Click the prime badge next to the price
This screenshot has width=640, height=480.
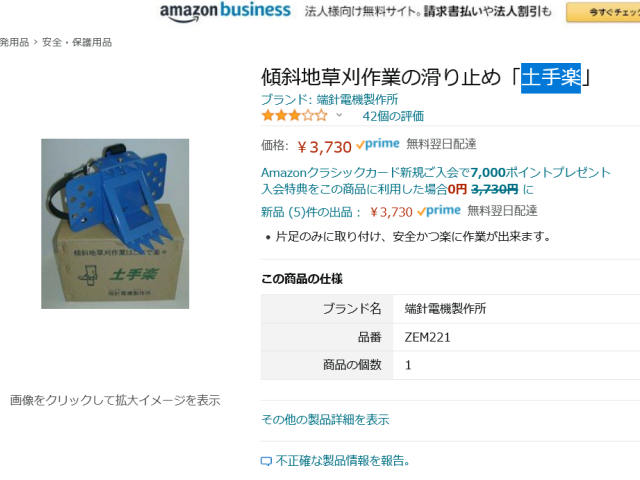pos(378,144)
